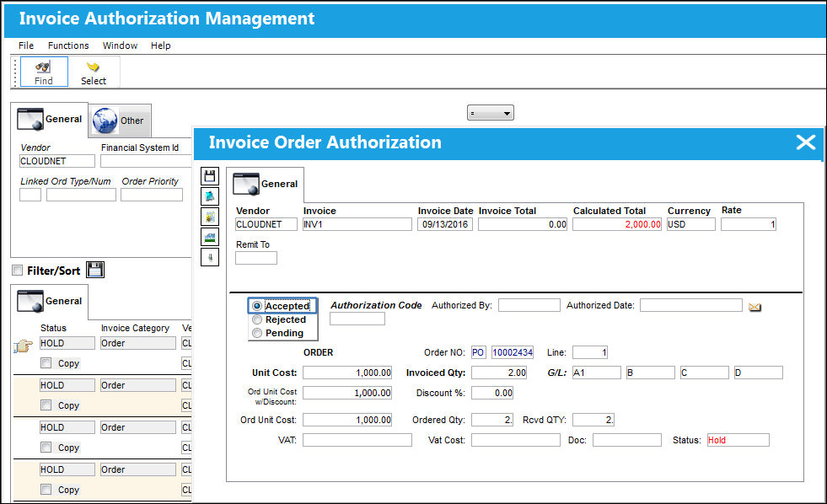Click the Select toolbar icon

click(94, 72)
